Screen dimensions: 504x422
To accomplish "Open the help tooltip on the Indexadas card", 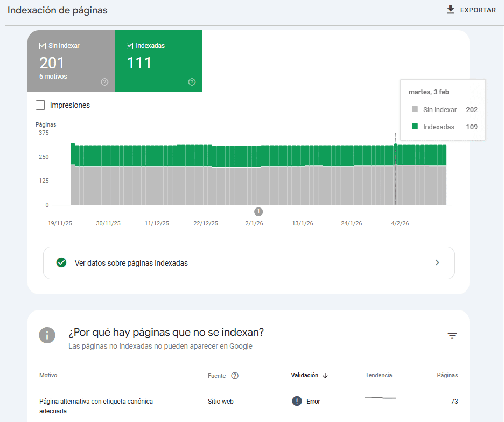I will click(192, 82).
